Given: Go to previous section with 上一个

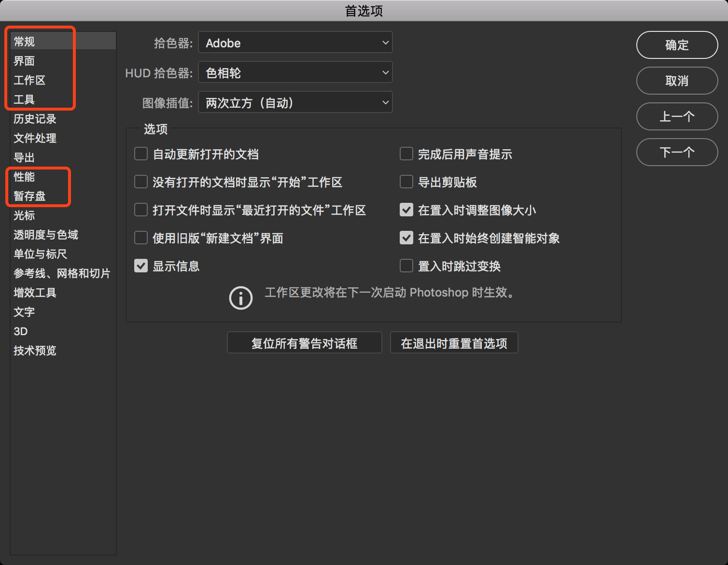Looking at the screenshot, I should tap(677, 116).
